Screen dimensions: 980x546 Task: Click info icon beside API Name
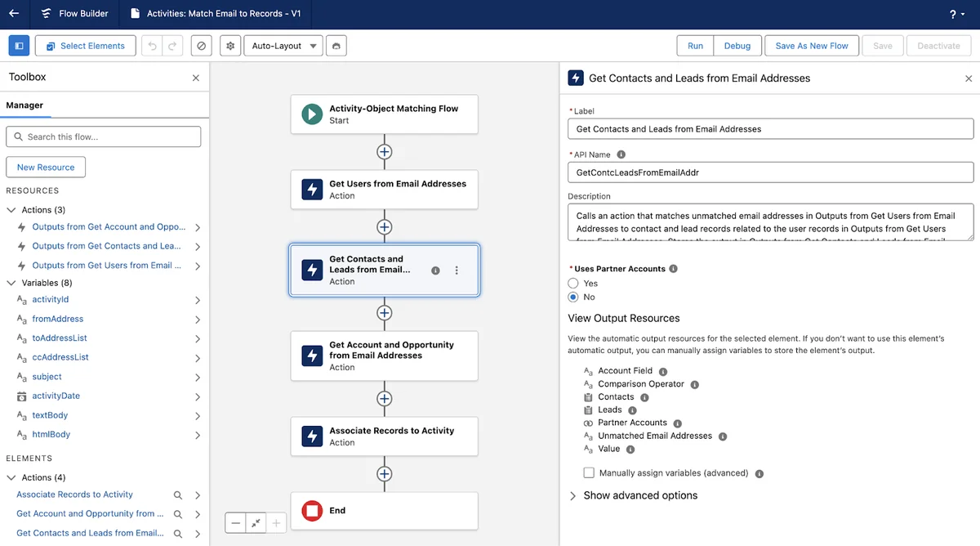click(x=621, y=154)
